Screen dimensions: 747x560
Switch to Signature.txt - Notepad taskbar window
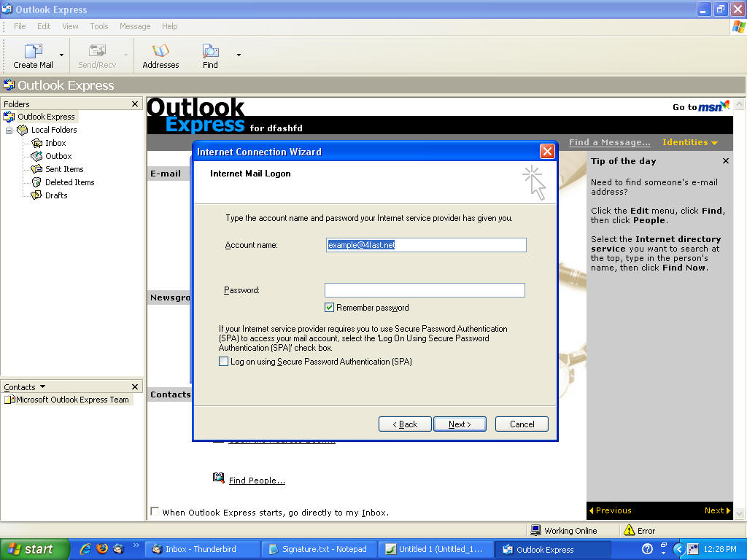[x=320, y=549]
